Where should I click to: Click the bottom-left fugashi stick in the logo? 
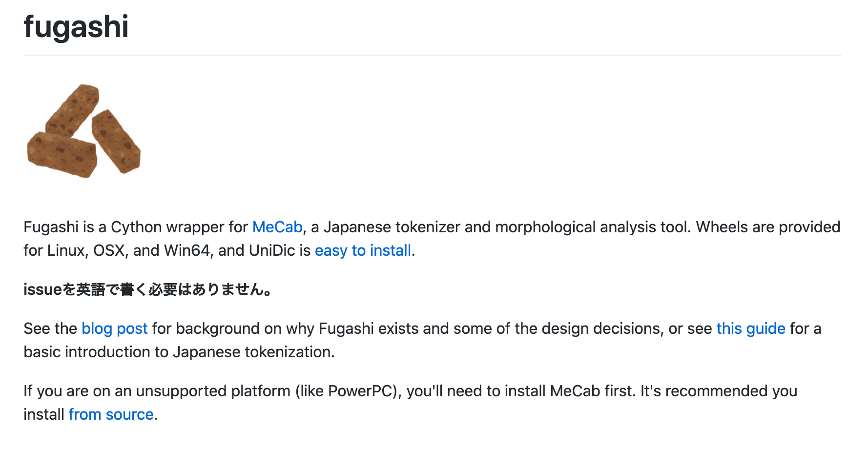(62, 155)
